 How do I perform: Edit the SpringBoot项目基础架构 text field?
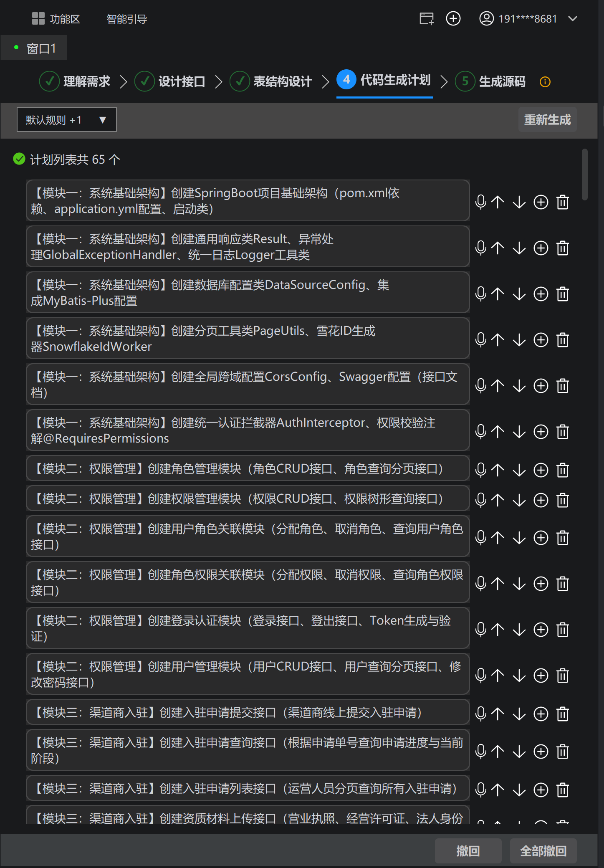(248, 200)
